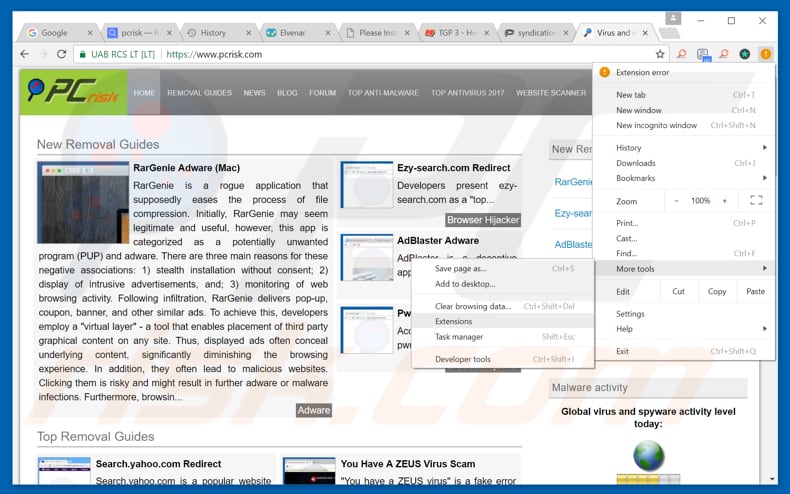Open FORUM nav link

322,93
